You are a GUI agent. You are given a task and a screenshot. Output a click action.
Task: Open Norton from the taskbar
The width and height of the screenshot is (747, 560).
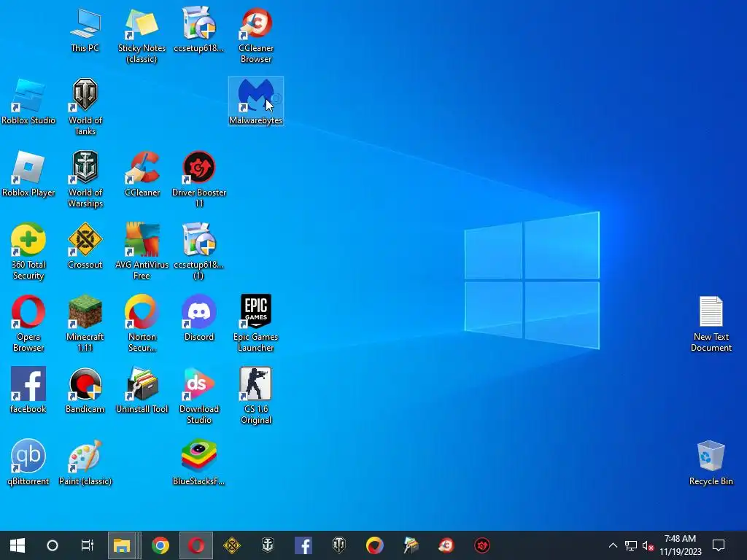[375, 545]
